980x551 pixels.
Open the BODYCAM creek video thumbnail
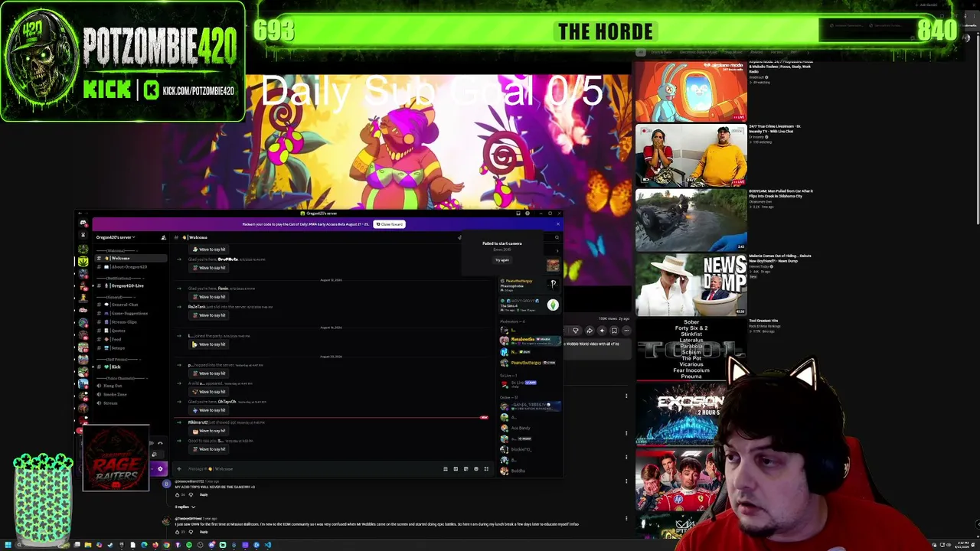click(691, 220)
